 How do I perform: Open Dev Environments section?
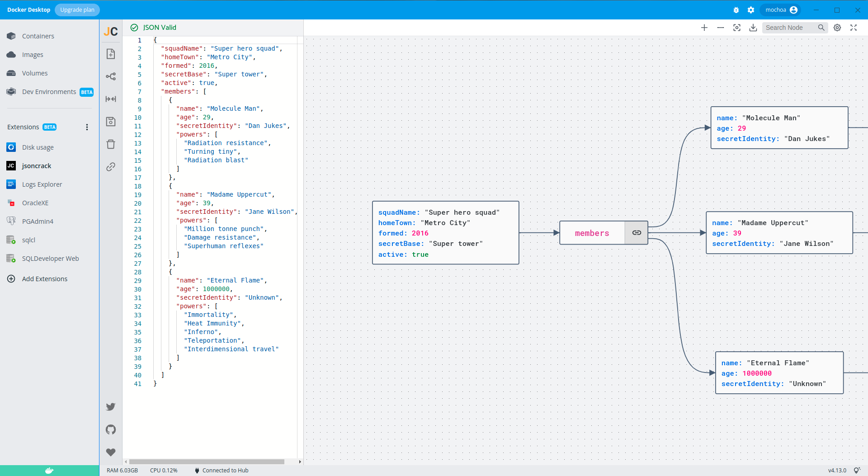50,92
